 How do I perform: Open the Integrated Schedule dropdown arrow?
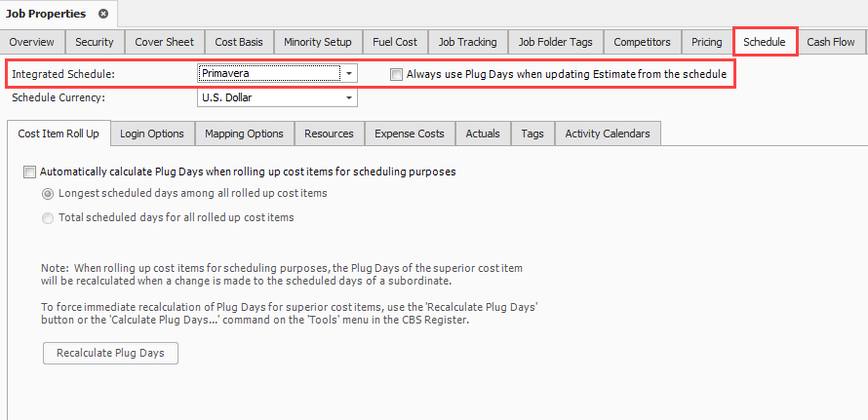point(349,73)
